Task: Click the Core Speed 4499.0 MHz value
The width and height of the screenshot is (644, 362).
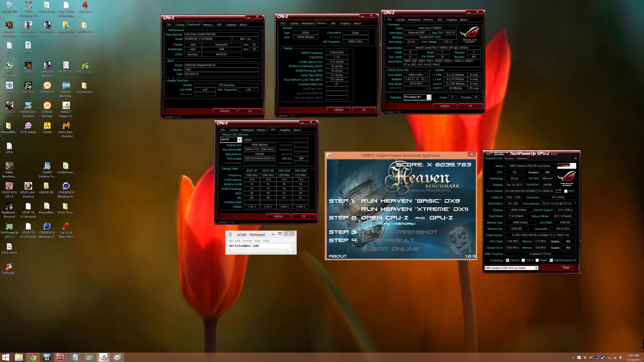Action: 416,75
